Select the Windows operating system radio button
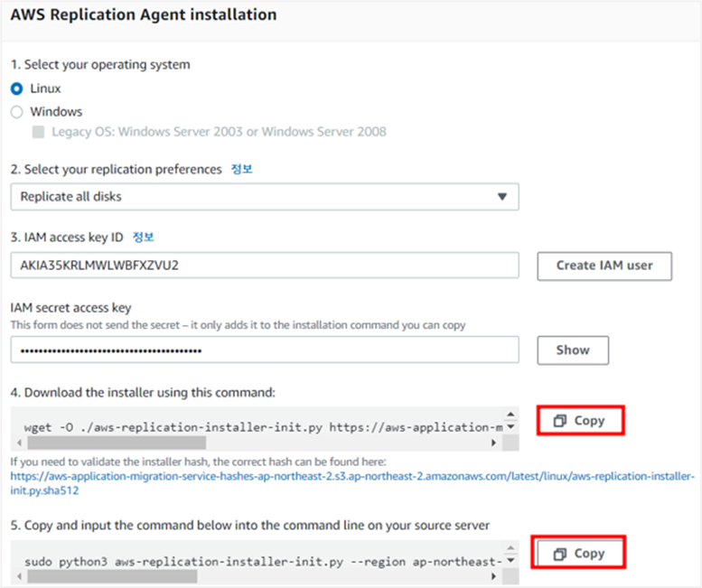 pyautogui.click(x=16, y=112)
